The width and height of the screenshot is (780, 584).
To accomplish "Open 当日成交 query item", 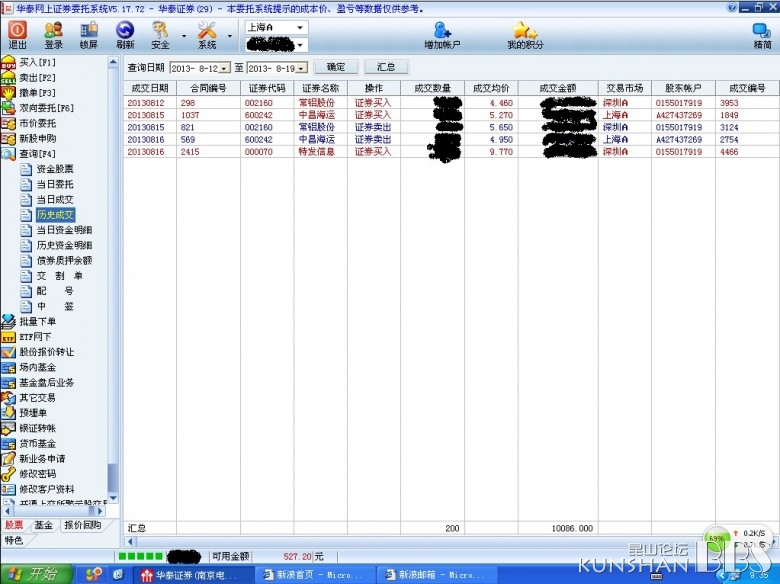I will [x=55, y=199].
